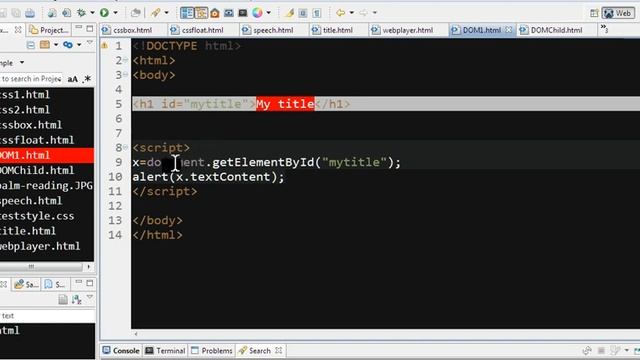
Task: Open the Run button dropdown arrow
Action: (x=116, y=13)
